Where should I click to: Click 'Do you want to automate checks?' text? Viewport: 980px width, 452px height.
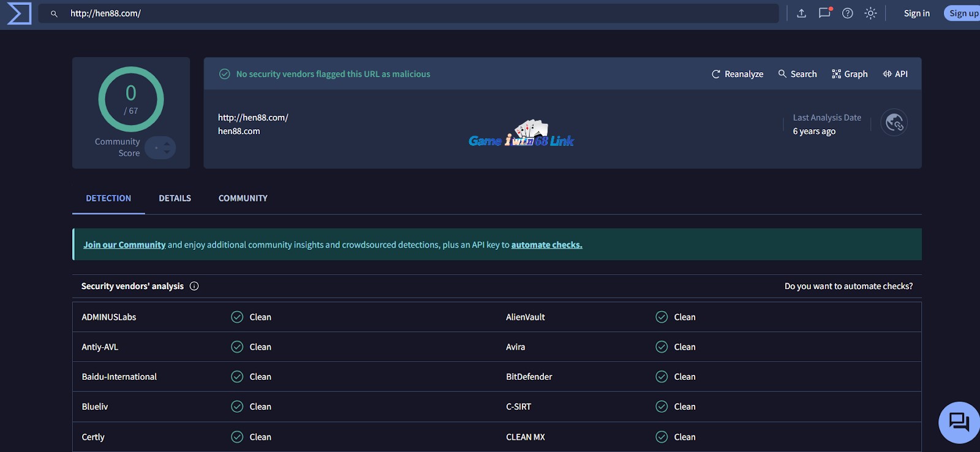pyautogui.click(x=848, y=286)
